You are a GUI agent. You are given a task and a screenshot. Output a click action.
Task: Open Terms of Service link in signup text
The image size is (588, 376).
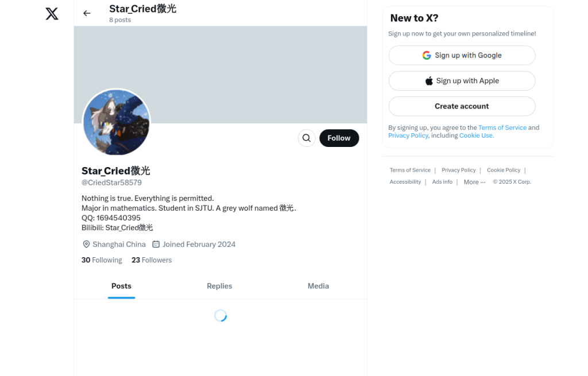click(x=502, y=127)
